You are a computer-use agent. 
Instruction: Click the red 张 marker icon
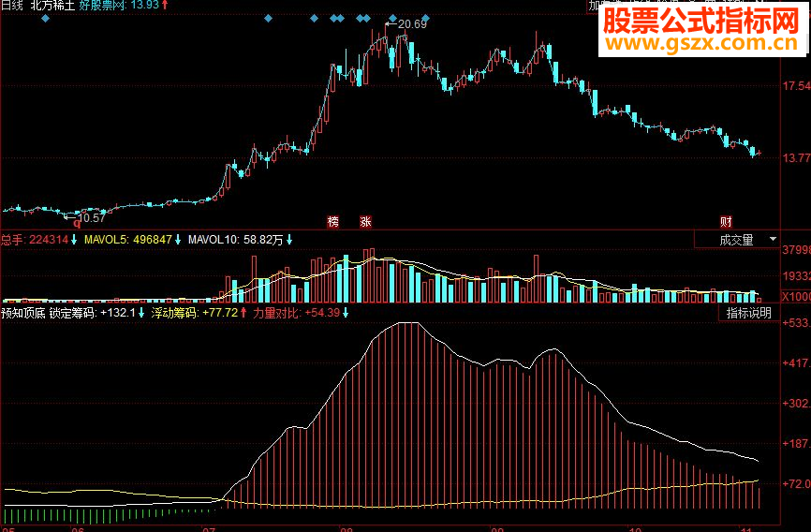[x=365, y=222]
